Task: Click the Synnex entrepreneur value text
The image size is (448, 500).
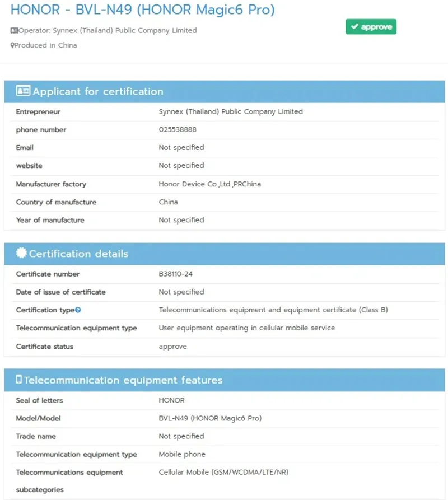Action: [x=231, y=111]
